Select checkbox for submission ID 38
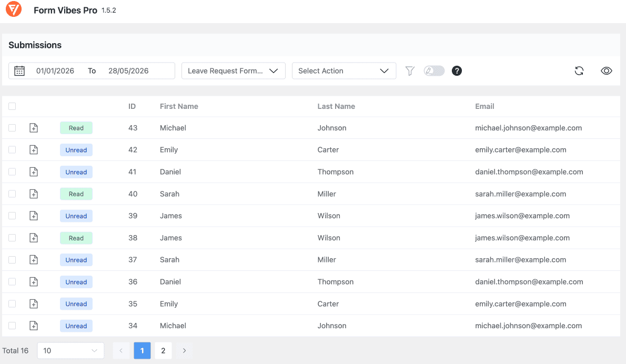Image resolution: width=626 pixels, height=364 pixels. (x=13, y=238)
